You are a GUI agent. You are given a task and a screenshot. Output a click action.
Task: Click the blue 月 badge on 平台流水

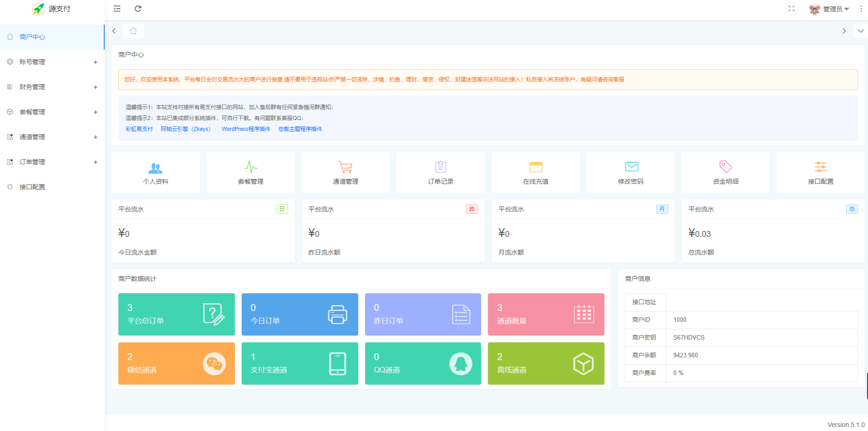pos(662,209)
